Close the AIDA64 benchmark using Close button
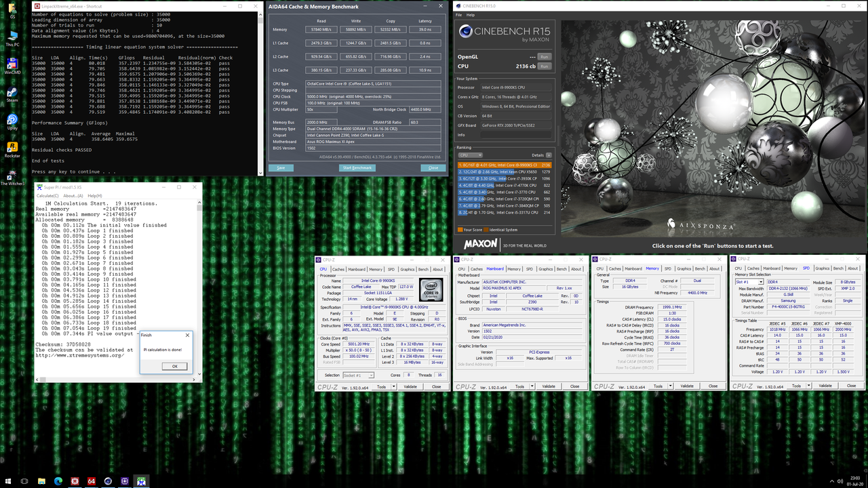868x488 pixels. (433, 167)
